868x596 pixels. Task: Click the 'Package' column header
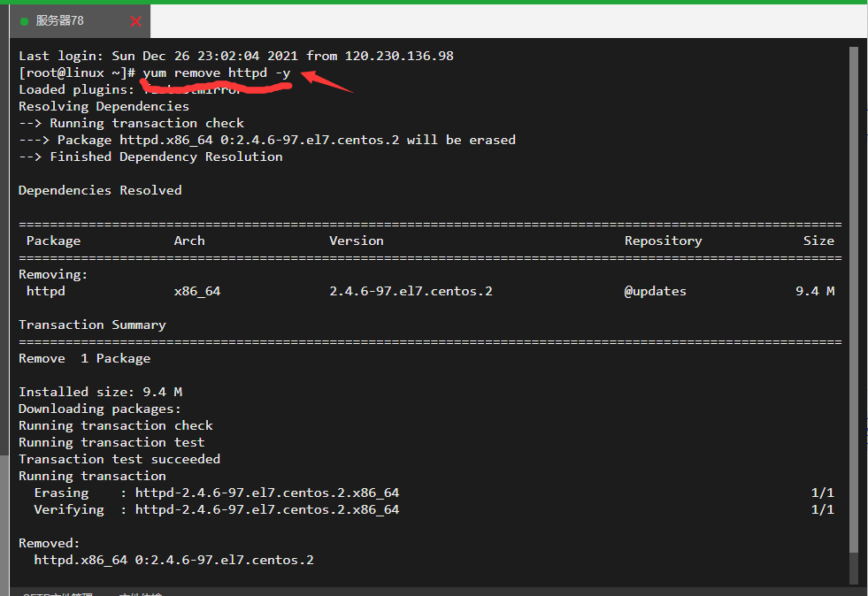pos(53,241)
